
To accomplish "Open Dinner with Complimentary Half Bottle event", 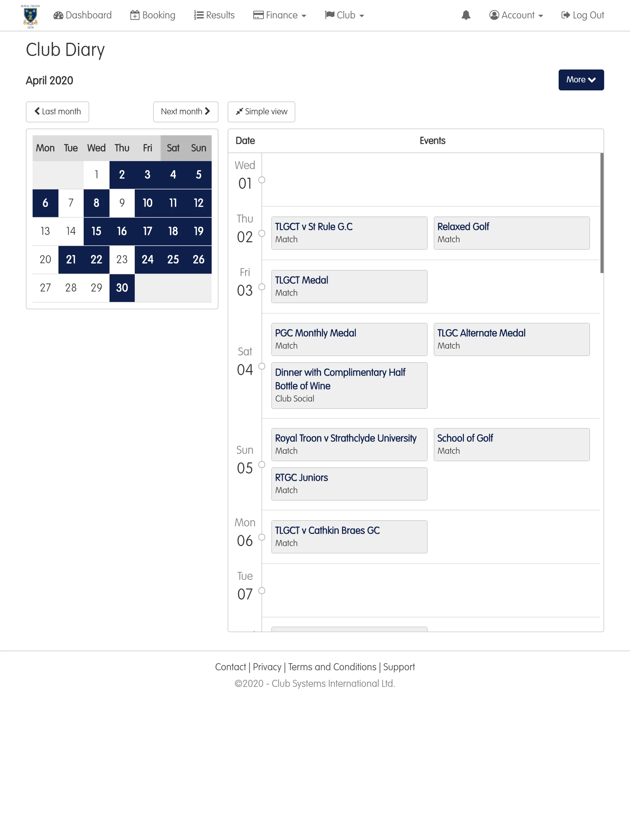I will point(349,385).
